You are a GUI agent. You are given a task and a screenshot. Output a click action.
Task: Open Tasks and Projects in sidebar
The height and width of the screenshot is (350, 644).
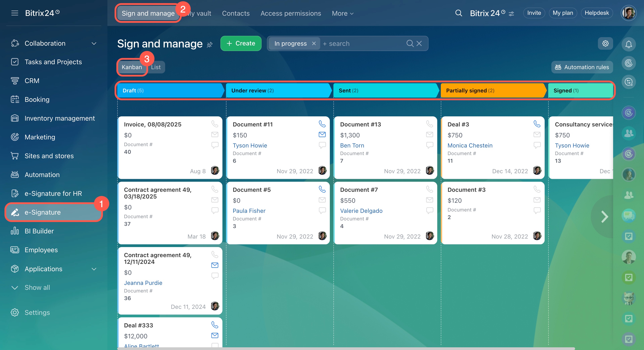53,62
